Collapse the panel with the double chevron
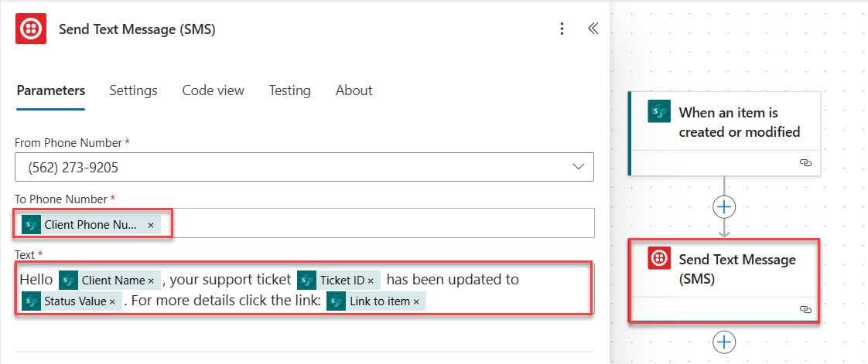This screenshot has width=868, height=364. 593,29
